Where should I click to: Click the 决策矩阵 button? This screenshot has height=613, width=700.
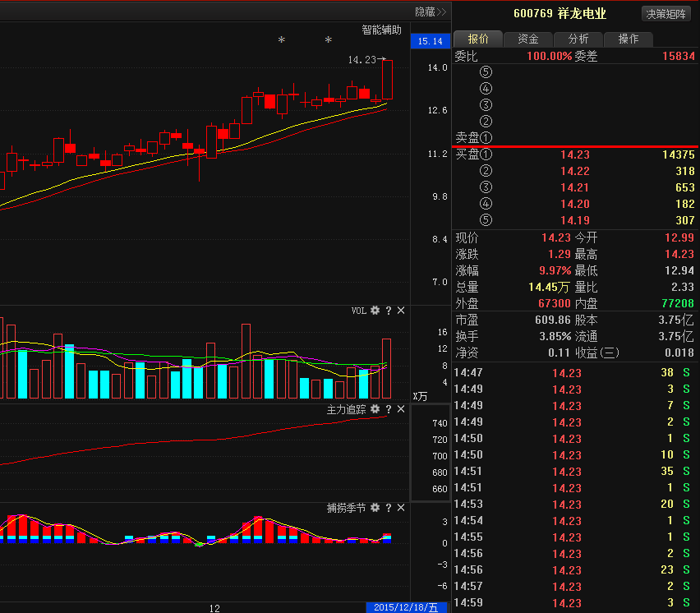tap(665, 13)
